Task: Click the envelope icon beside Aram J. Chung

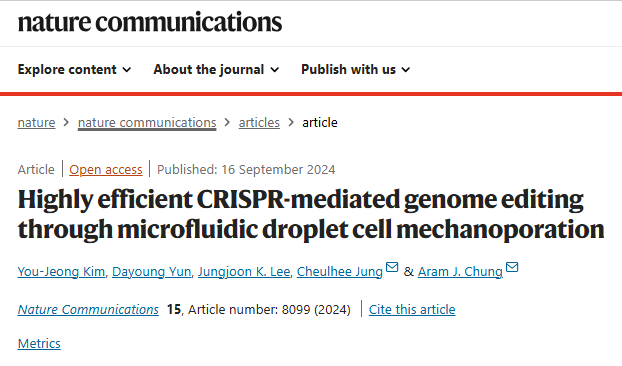Action: [x=512, y=267]
